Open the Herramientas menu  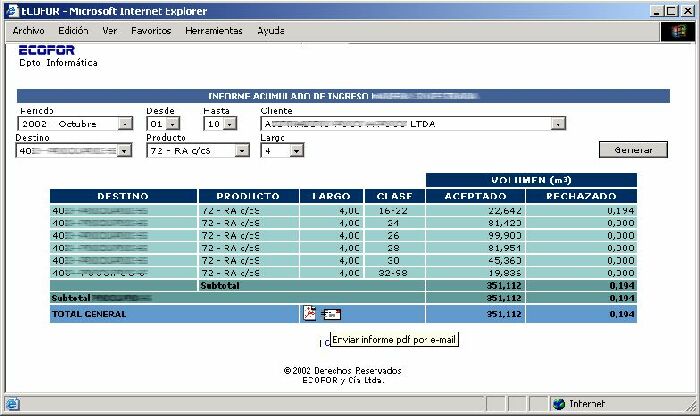[x=213, y=31]
